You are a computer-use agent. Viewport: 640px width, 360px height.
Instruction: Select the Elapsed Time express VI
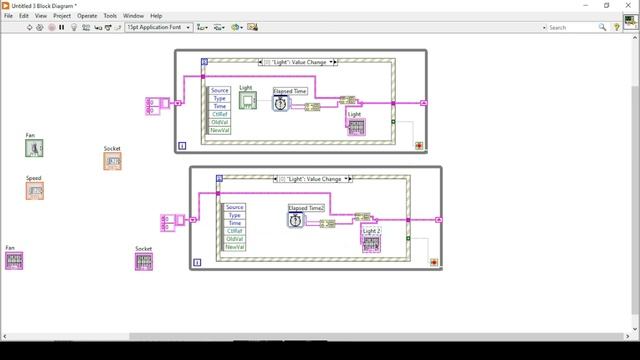281,104
